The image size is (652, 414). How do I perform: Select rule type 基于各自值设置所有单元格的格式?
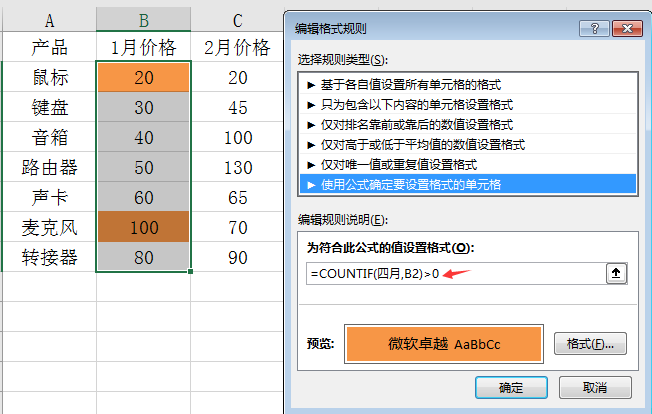tap(468, 85)
